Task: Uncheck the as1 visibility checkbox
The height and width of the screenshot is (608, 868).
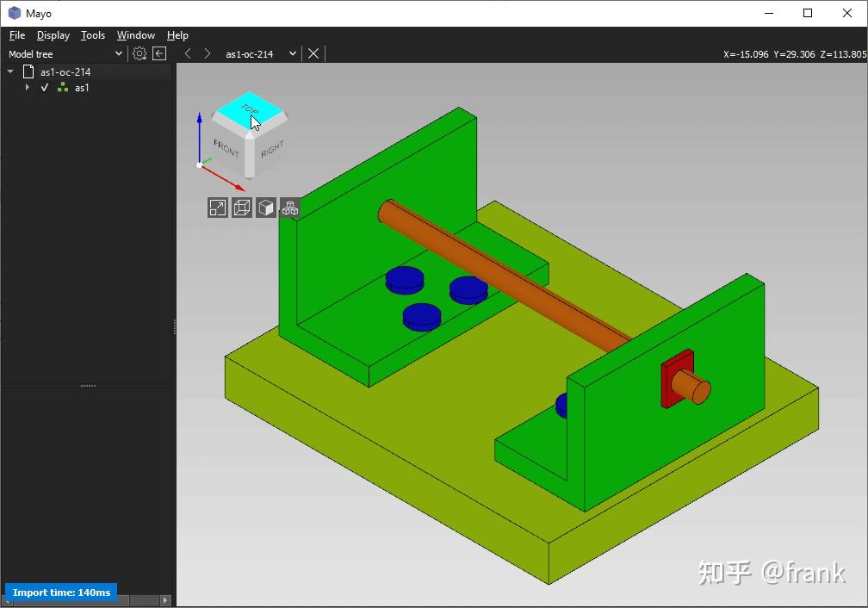Action: (45, 88)
